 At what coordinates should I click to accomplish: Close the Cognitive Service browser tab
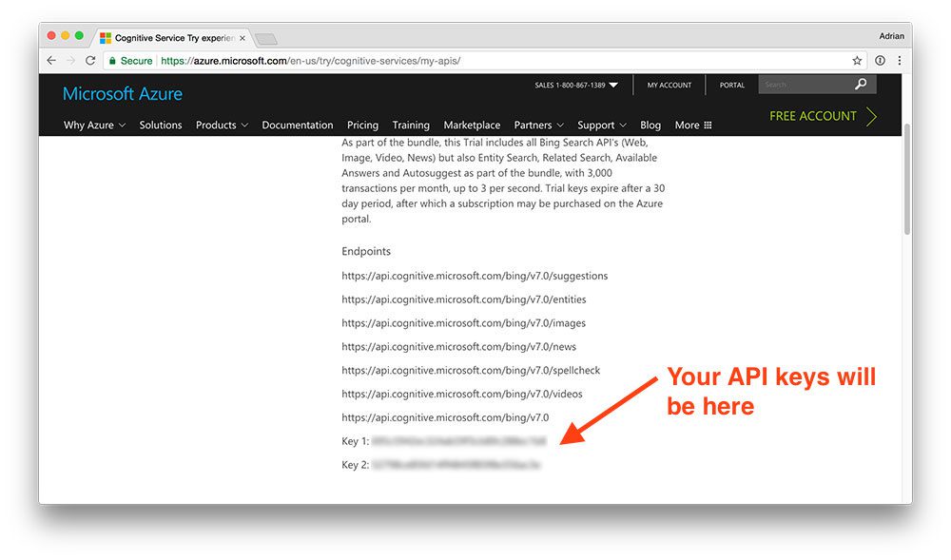pos(242,38)
